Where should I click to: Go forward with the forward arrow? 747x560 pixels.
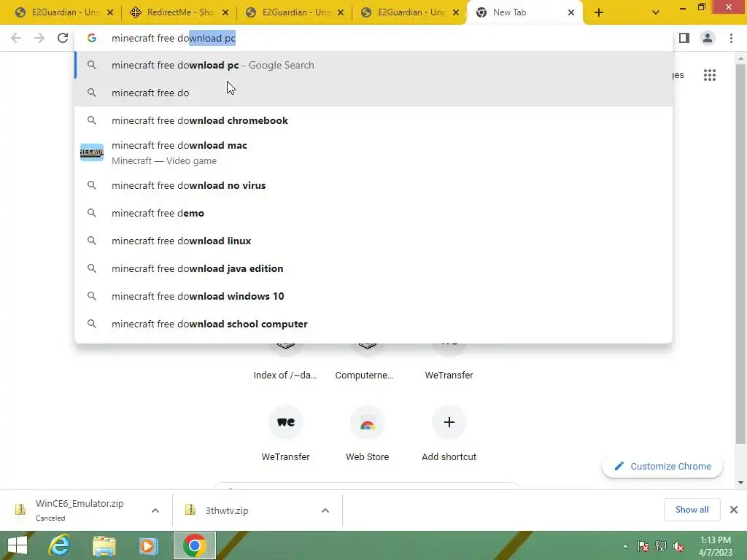39,38
